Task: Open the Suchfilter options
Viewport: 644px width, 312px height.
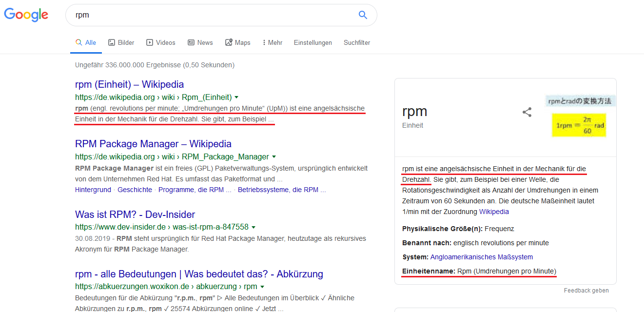Action: click(x=357, y=43)
